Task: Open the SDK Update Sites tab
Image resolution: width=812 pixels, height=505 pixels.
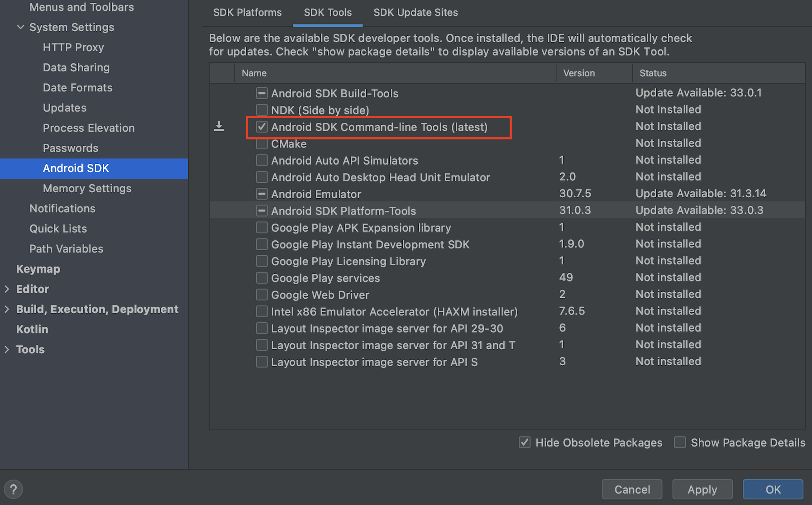Action: click(416, 13)
